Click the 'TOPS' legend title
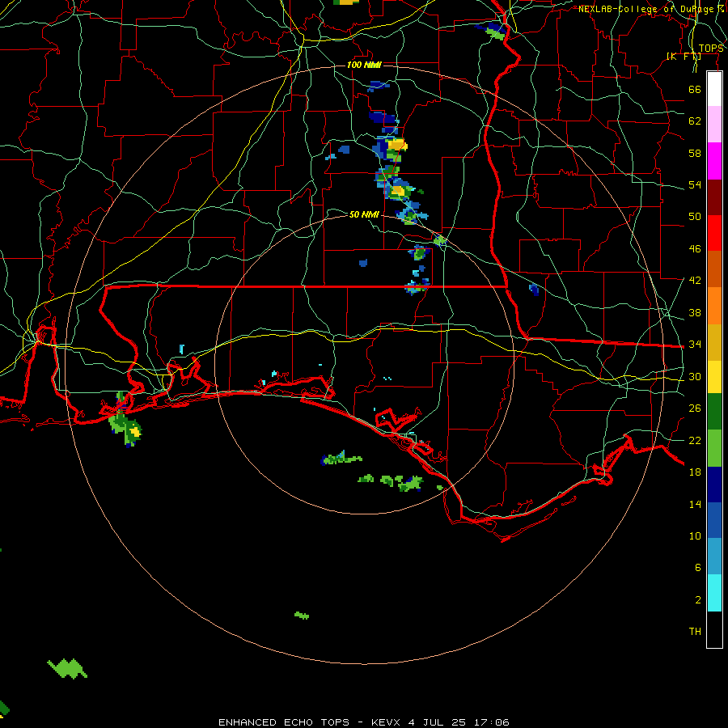Image resolution: width=728 pixels, height=728 pixels. pos(711,49)
